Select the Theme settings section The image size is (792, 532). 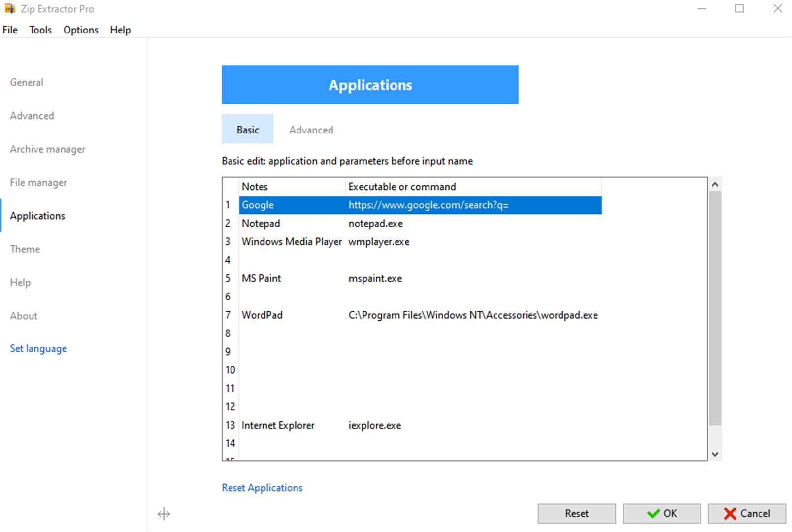click(25, 249)
